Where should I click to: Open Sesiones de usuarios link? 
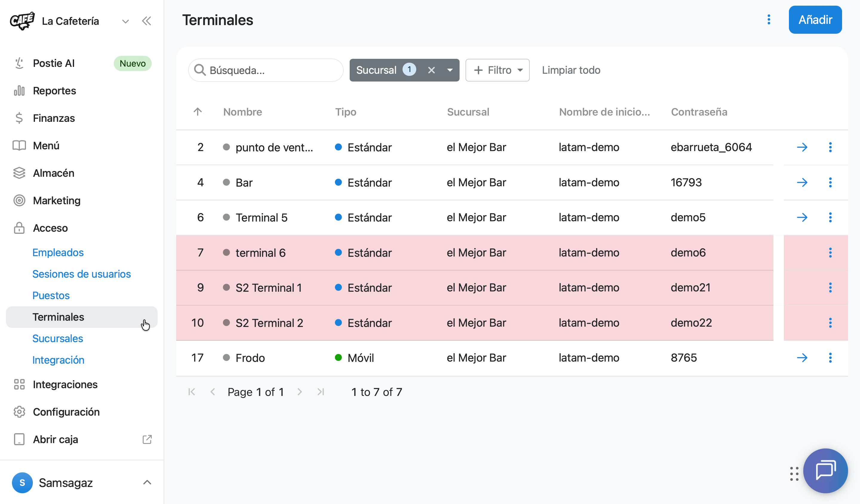tap(82, 274)
